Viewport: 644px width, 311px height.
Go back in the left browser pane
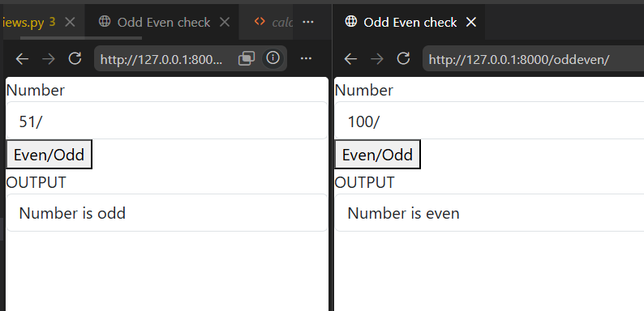pos(22,59)
